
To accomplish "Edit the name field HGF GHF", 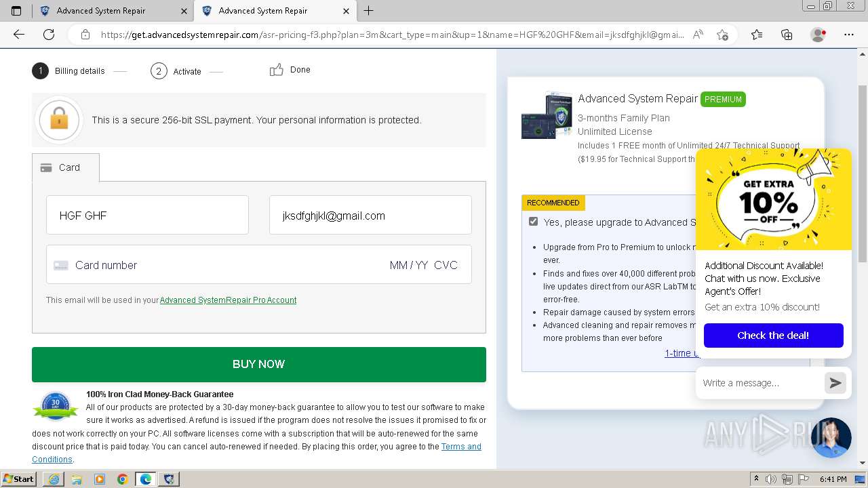I will 147,215.
